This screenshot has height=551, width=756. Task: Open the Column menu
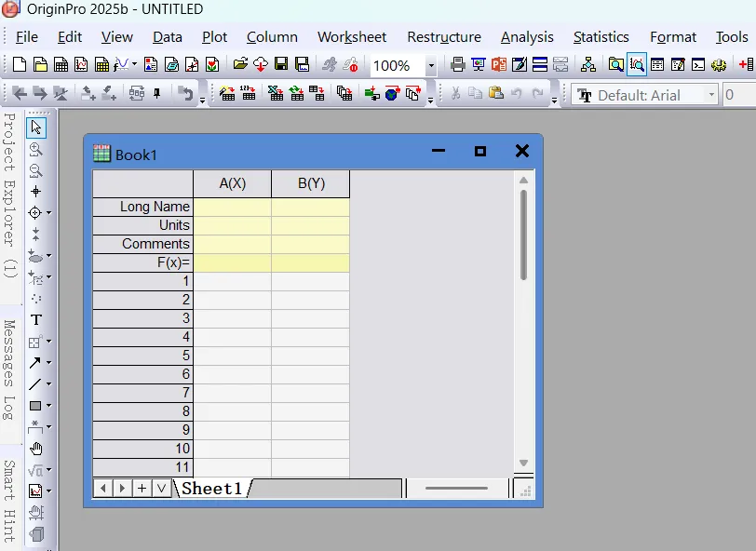(x=272, y=37)
